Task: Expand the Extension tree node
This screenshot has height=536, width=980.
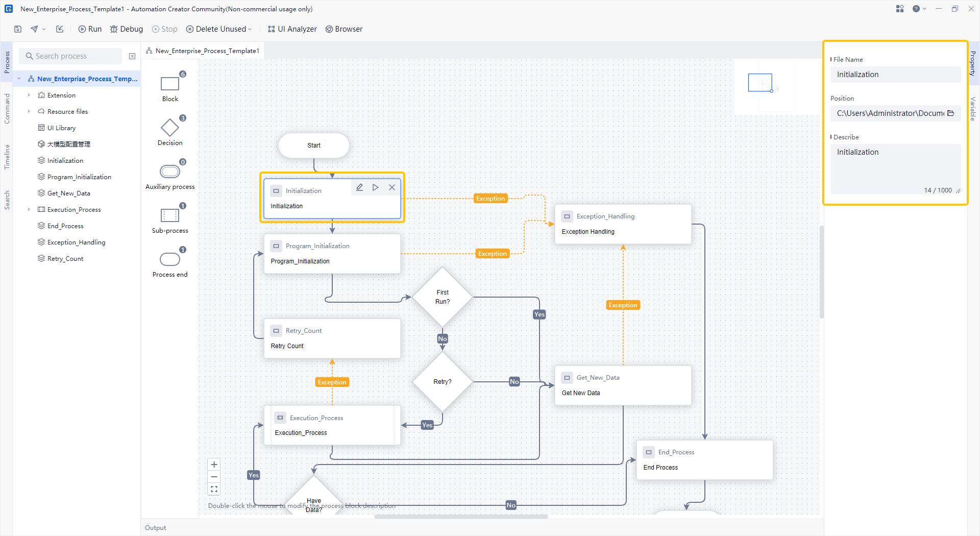Action: point(29,95)
